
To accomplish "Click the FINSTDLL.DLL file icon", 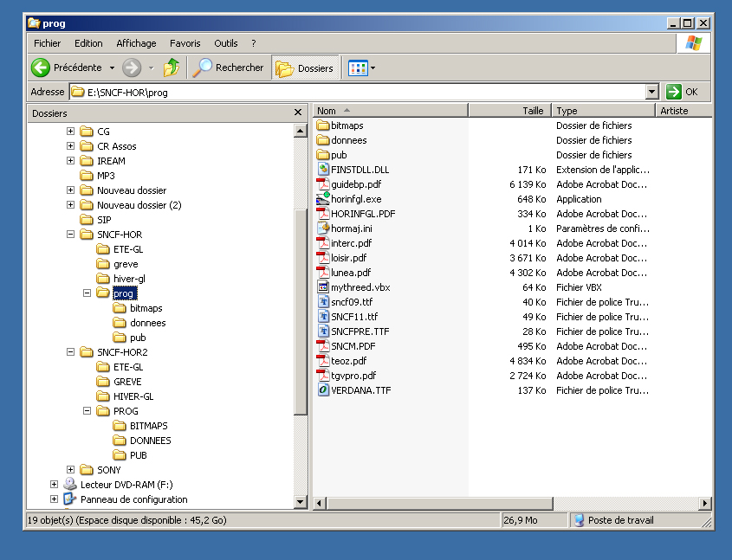I will (x=323, y=170).
